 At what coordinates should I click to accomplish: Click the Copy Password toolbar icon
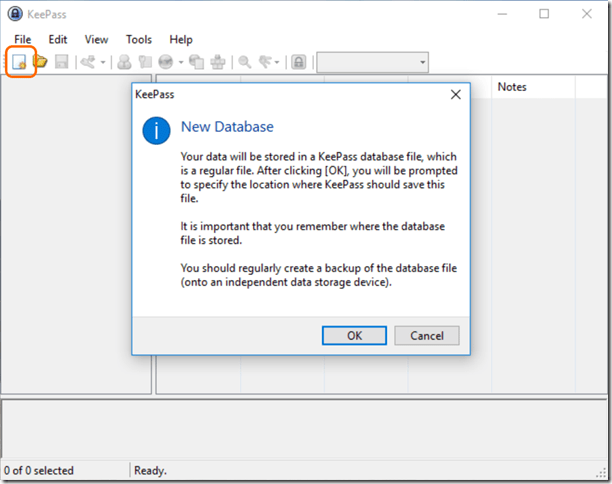coord(144,62)
